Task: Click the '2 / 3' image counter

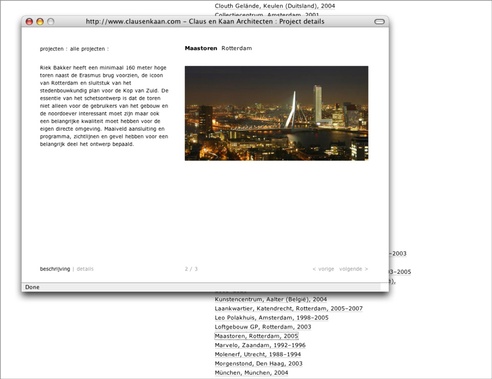Action: pos(191,269)
